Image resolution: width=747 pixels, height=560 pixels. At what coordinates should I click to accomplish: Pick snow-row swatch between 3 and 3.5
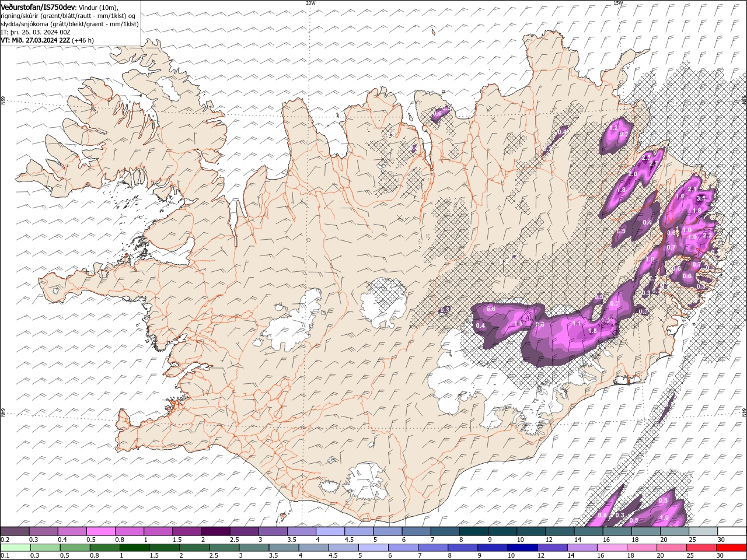[x=273, y=531]
